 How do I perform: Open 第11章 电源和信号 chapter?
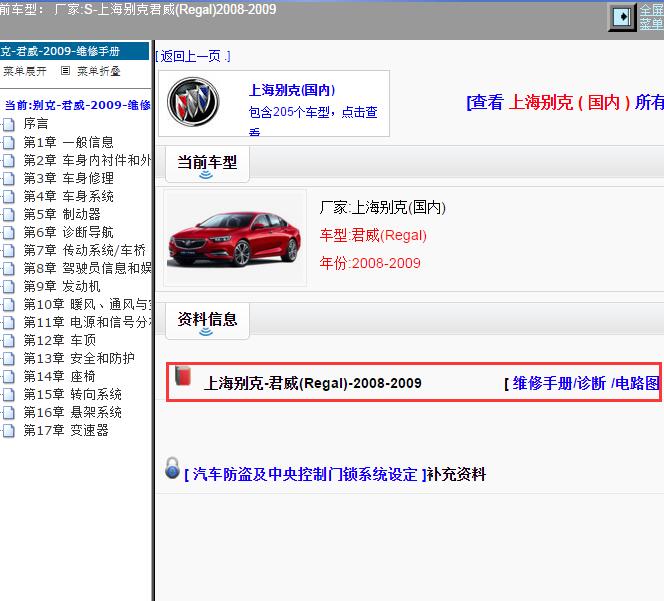[87, 322]
